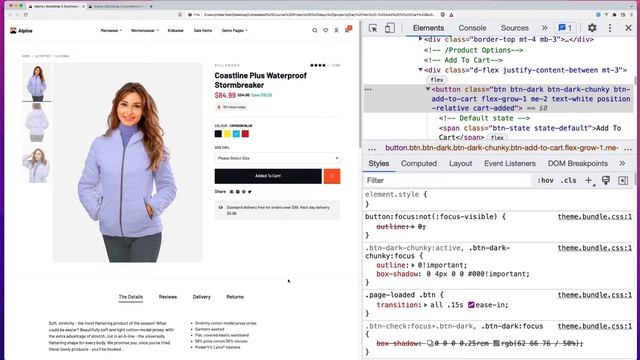Choose the yellow colour swatch
640x360 pixels.
coord(227,134)
